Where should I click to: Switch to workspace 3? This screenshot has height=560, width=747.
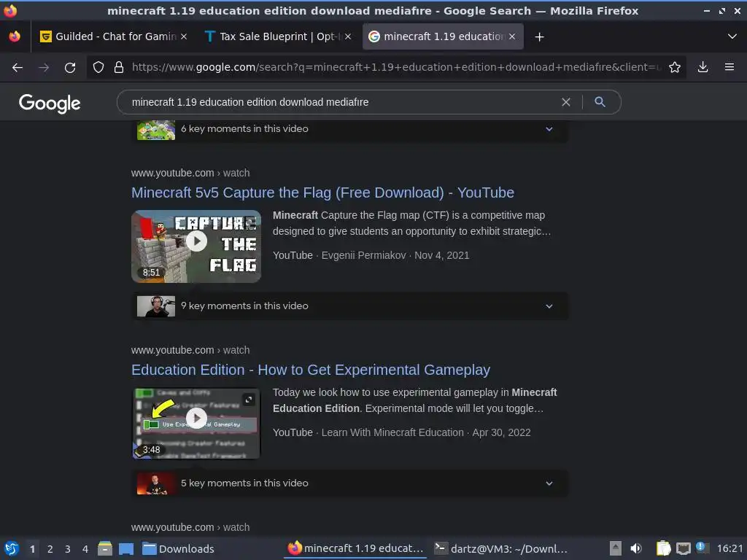68,549
